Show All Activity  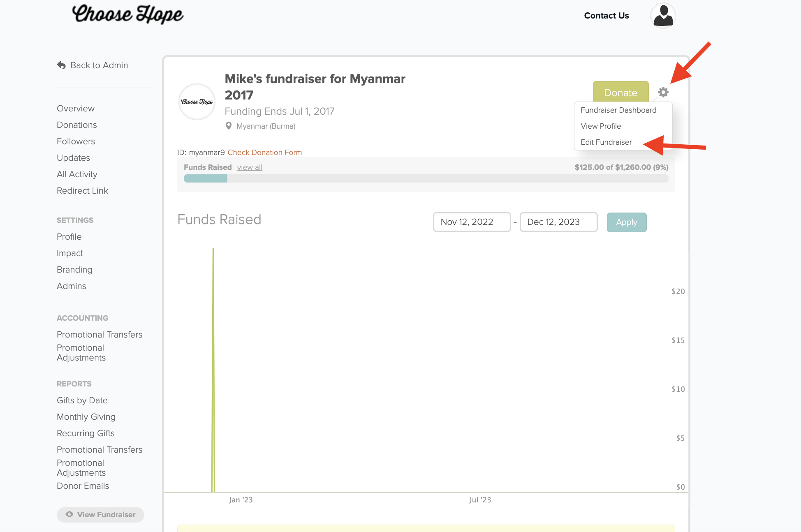click(x=77, y=174)
